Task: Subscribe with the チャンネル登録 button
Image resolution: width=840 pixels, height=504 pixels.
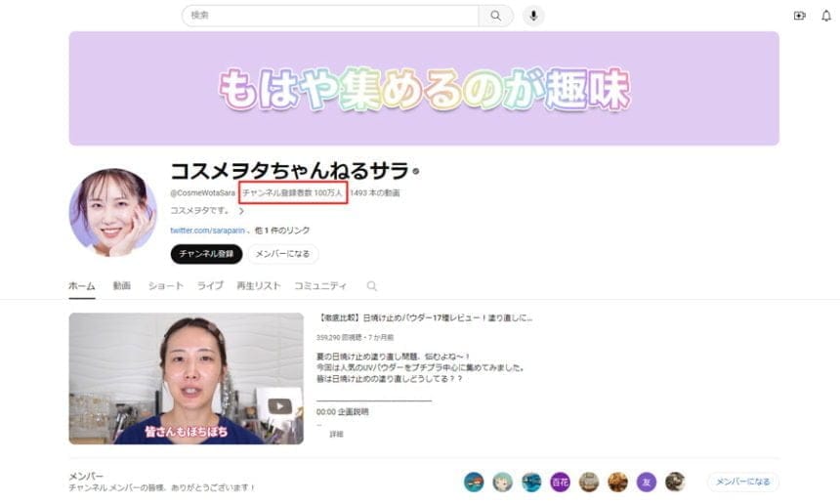Action: coord(206,254)
